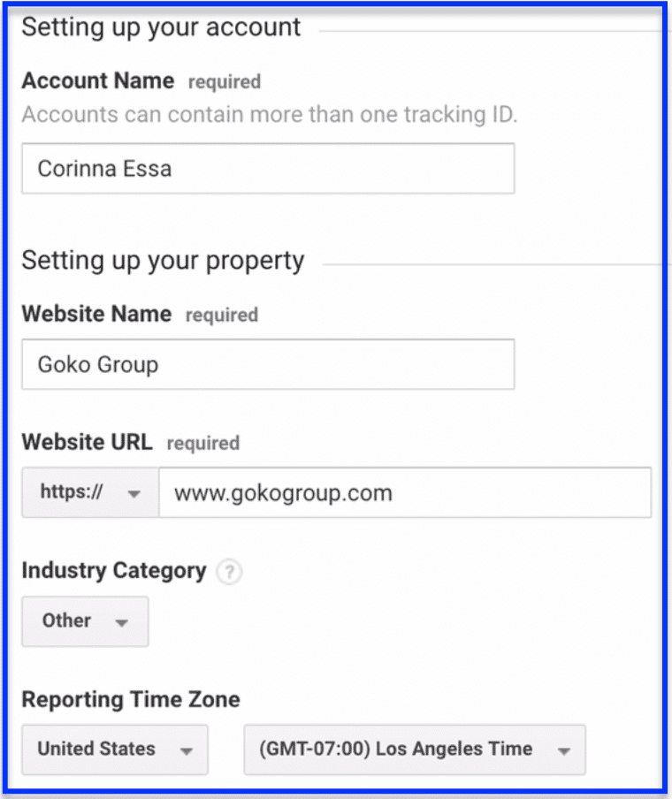The width and height of the screenshot is (672, 799).
Task: Click the bold Website Name label
Action: (96, 314)
